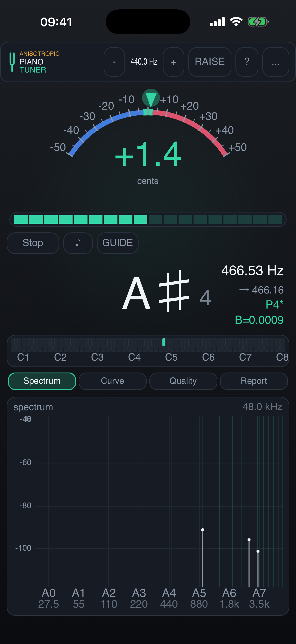Toggle the GUIDE mode
The image size is (296, 644).
pos(118,243)
